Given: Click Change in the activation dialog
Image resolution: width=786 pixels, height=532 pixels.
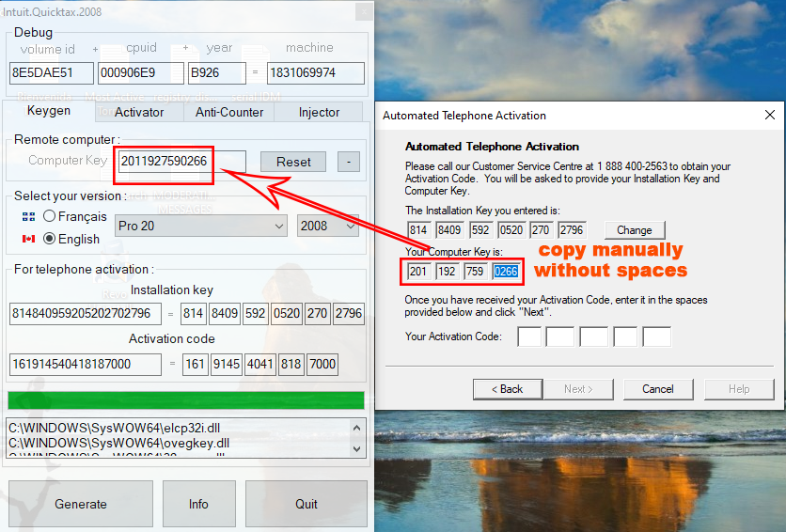Looking at the screenshot, I should point(634,230).
